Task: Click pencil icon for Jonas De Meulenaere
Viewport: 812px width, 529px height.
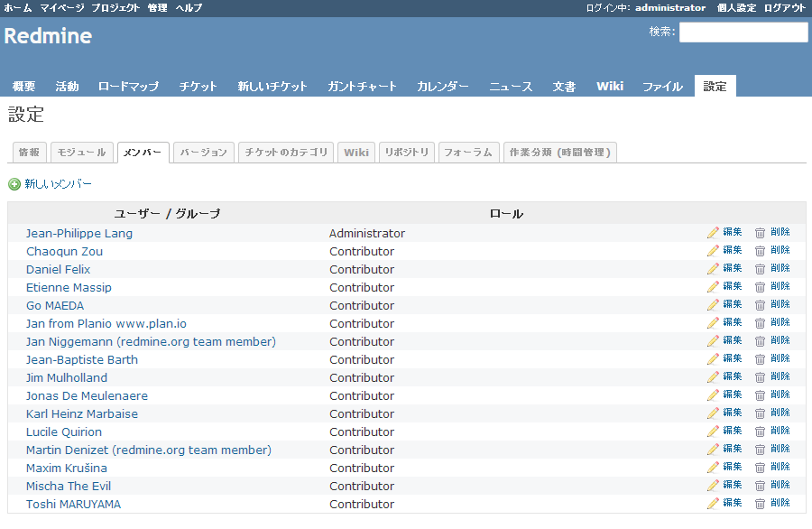Action: click(x=713, y=394)
